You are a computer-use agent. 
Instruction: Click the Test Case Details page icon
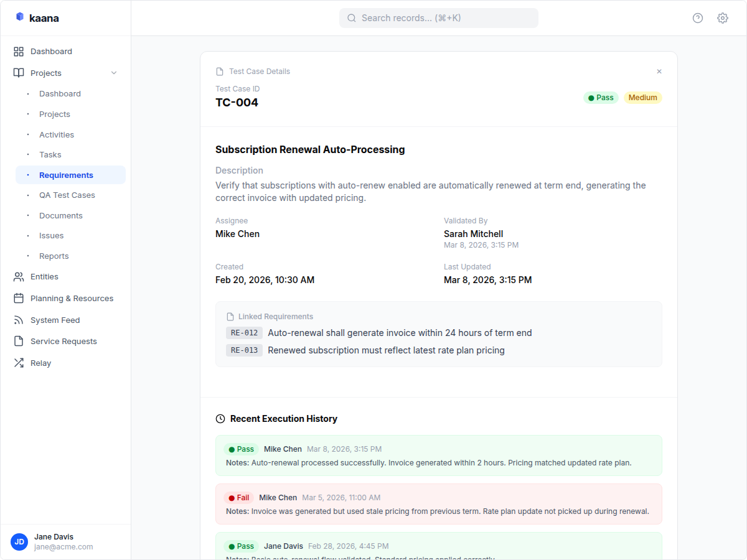tap(220, 71)
